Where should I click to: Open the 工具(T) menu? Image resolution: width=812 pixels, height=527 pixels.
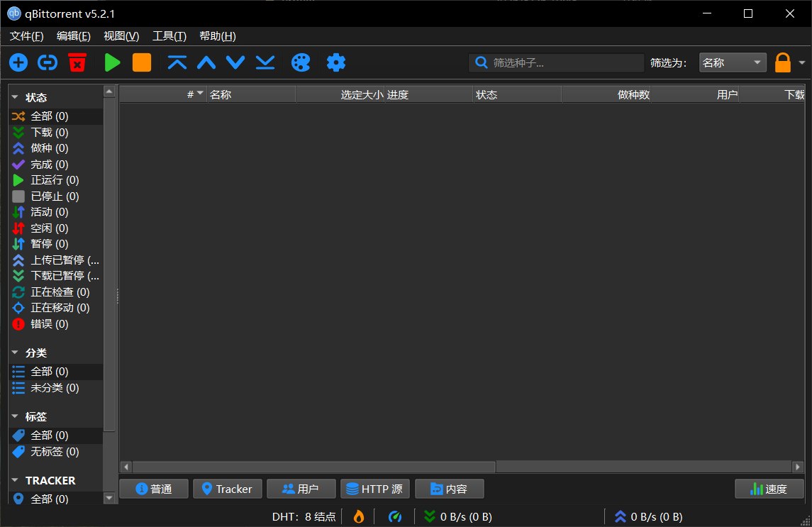(169, 36)
